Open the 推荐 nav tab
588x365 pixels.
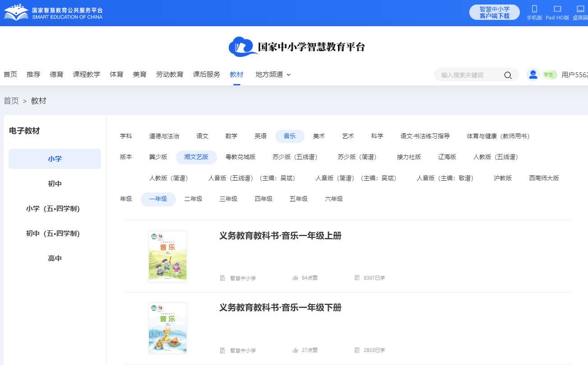pos(33,75)
